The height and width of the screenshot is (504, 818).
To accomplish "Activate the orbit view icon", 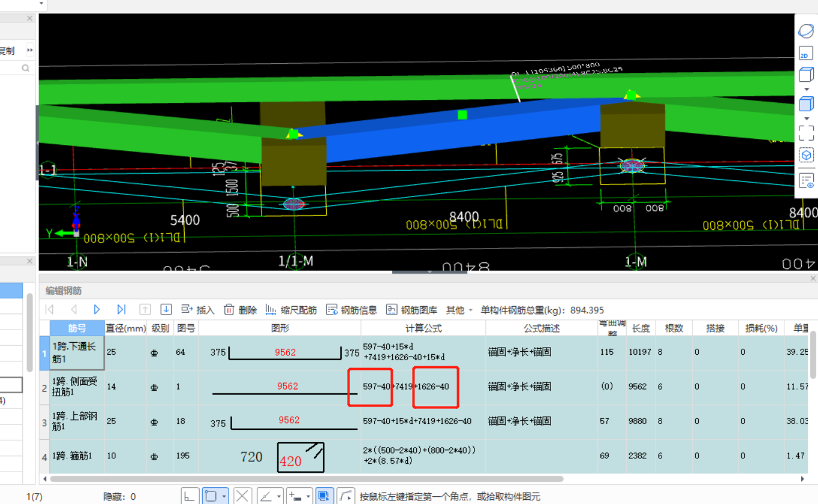I will (x=806, y=31).
